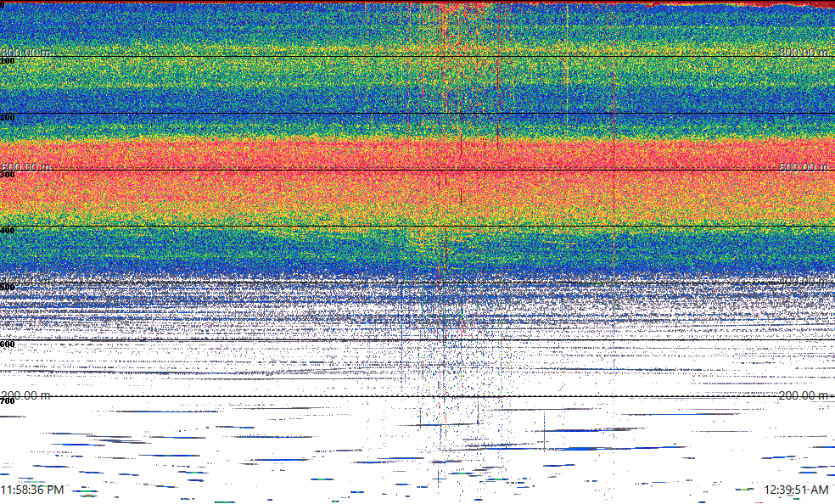Click the 200.00 m label on left edge
Image resolution: width=835 pixels, height=504 pixels.
coord(25,395)
